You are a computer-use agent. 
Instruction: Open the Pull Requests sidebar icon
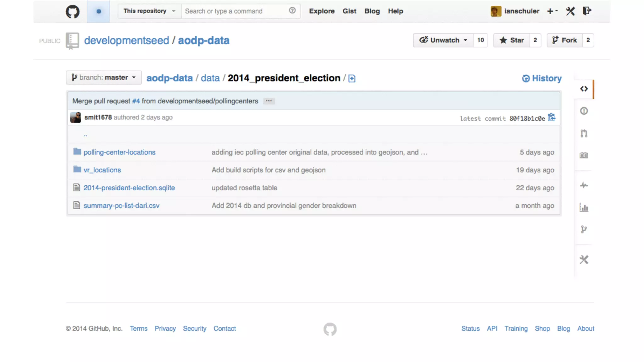point(584,134)
